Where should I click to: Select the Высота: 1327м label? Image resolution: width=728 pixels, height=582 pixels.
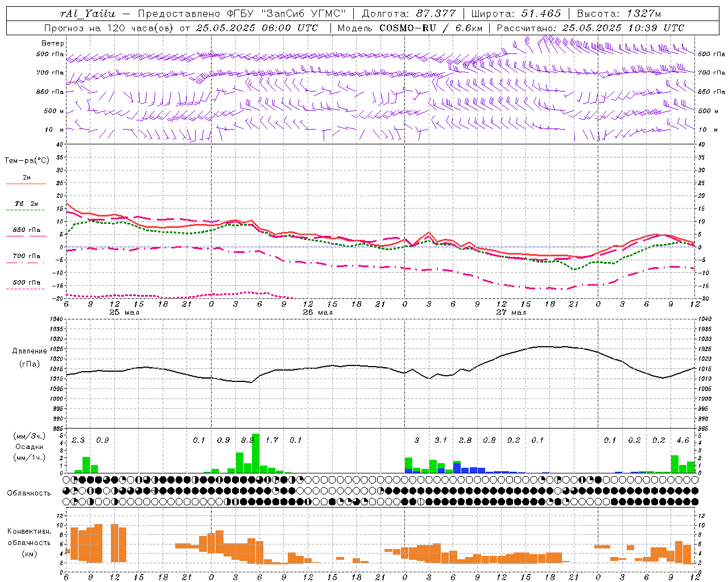pyautogui.click(x=619, y=14)
